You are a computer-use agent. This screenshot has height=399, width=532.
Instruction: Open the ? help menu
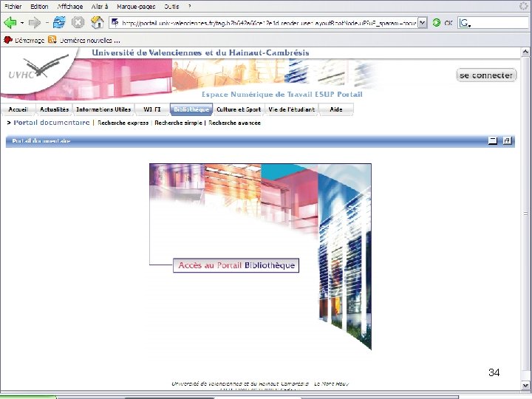tap(190, 7)
